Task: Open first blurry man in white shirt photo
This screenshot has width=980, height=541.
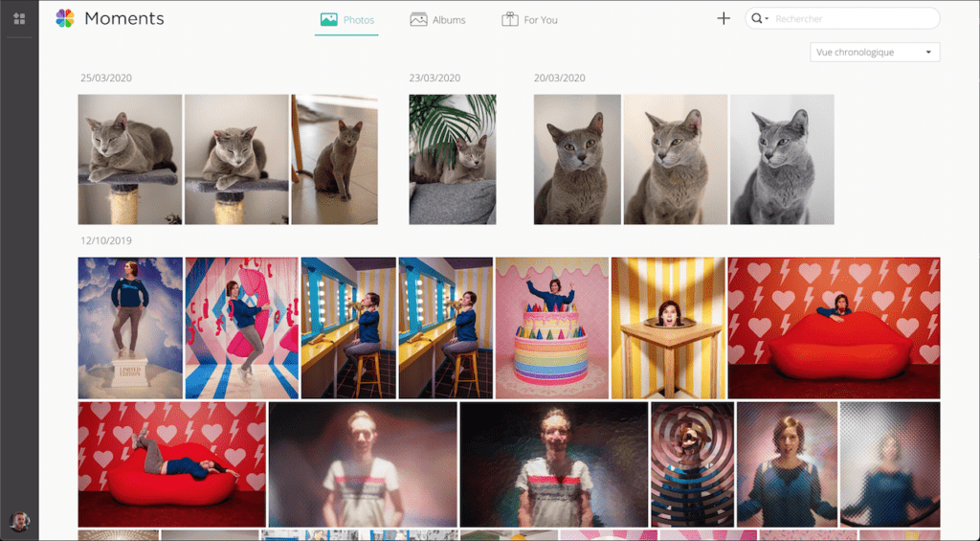Action: coord(363,464)
